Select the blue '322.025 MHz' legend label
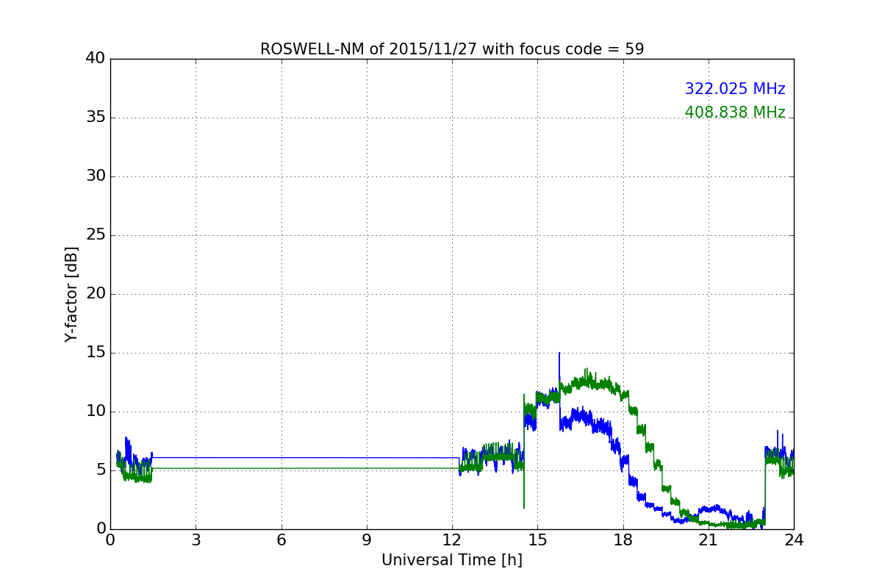The image size is (882, 588). coord(735,89)
